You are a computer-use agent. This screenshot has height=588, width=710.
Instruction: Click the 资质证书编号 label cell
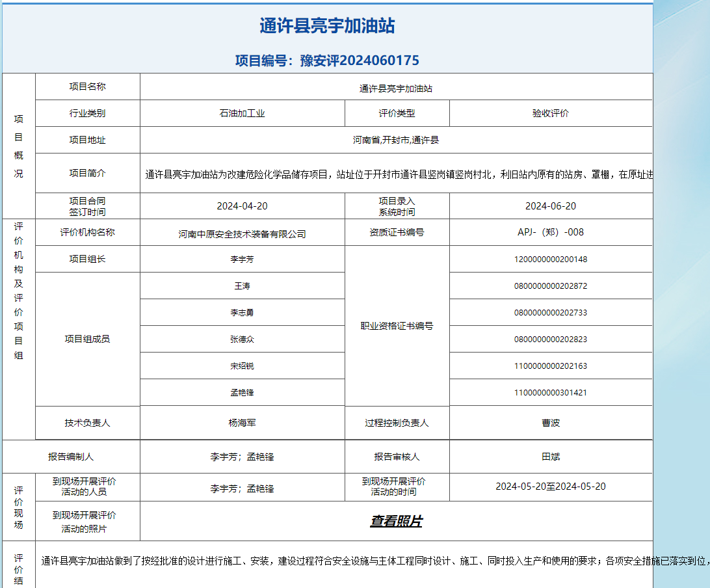pos(397,232)
